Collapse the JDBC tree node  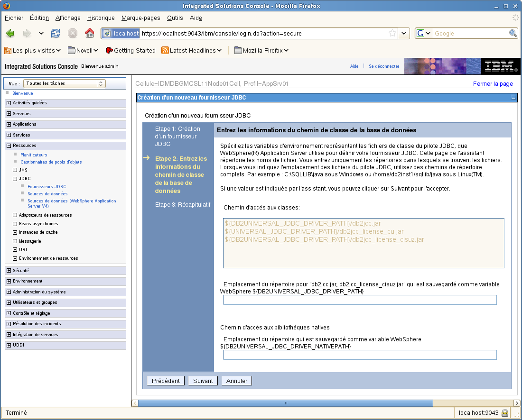[15, 179]
